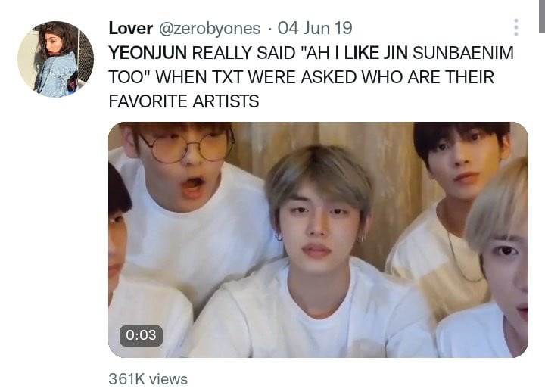Open the @zerobyones handle link
545x392 pixels.
210,29
